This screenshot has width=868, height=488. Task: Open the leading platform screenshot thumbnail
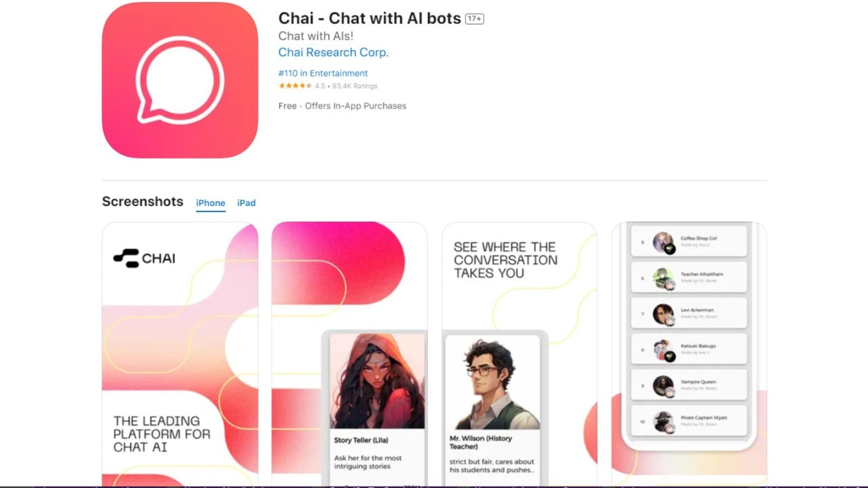click(x=180, y=354)
